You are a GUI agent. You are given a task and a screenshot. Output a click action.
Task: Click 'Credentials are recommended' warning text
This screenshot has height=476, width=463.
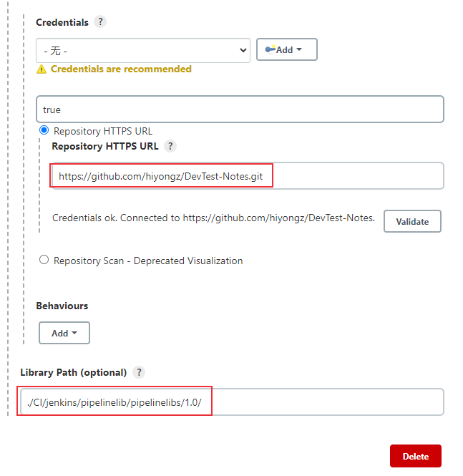[x=121, y=69]
